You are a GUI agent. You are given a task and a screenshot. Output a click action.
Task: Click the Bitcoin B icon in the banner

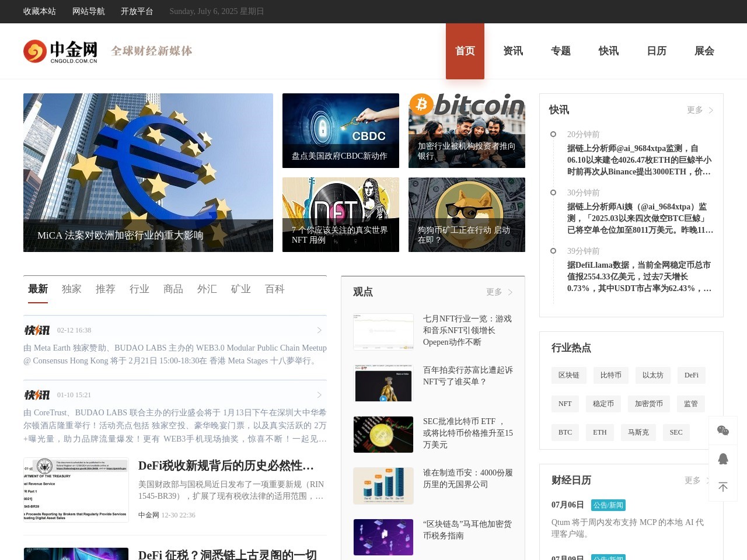tap(422, 105)
